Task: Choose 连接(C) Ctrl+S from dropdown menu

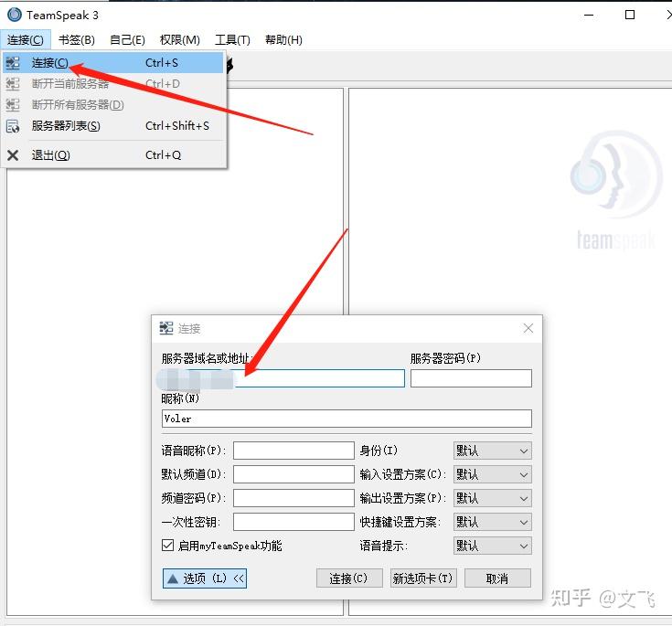Action: [x=113, y=62]
